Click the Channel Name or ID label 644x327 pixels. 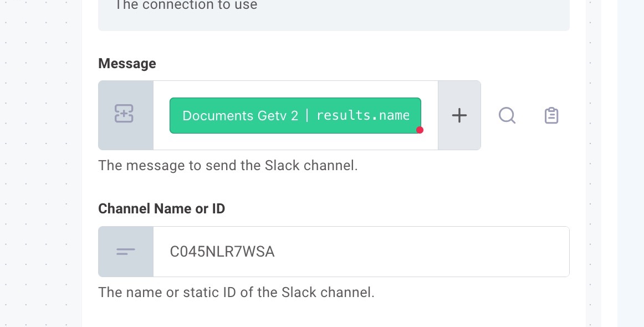161,209
